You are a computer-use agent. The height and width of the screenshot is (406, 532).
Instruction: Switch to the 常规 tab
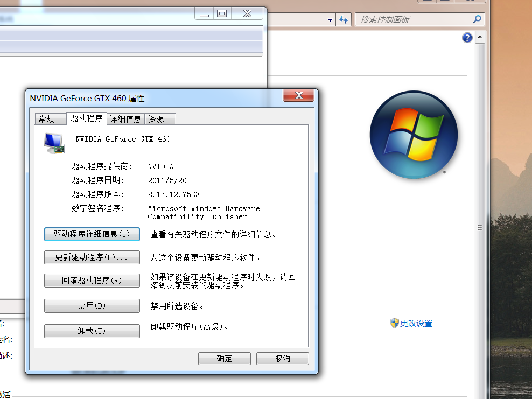46,119
